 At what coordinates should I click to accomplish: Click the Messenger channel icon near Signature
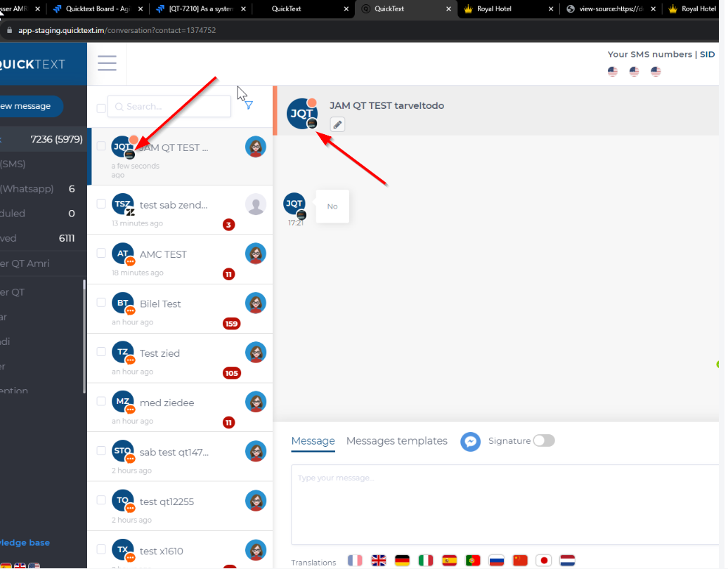[x=470, y=441]
